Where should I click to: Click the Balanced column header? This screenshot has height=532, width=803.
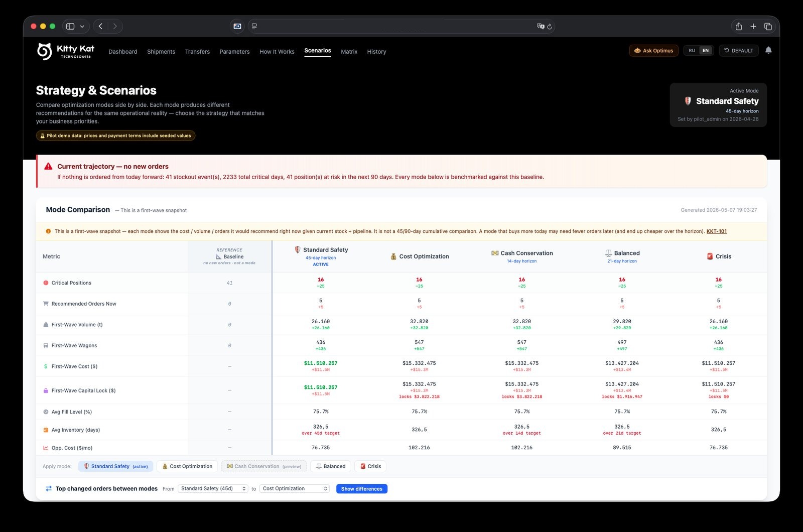pyautogui.click(x=622, y=256)
